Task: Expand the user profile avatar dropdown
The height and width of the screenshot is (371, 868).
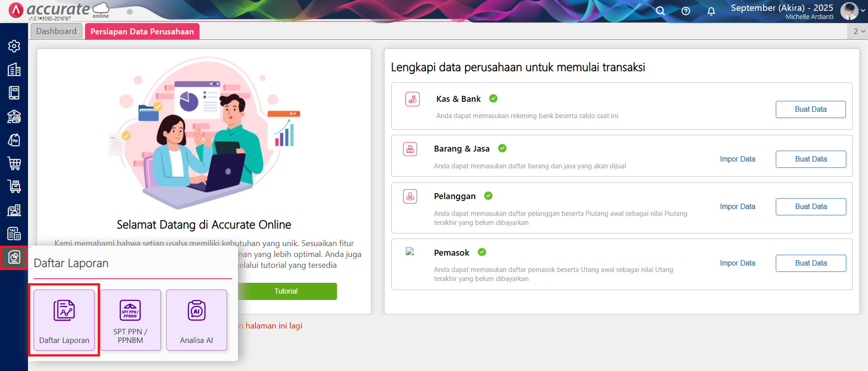Action: (x=853, y=11)
